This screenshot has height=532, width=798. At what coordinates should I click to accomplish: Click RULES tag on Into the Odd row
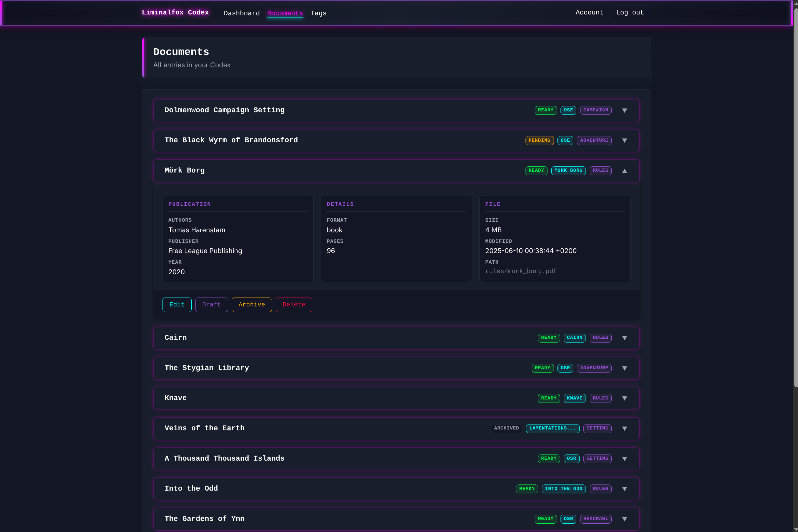pyautogui.click(x=600, y=489)
